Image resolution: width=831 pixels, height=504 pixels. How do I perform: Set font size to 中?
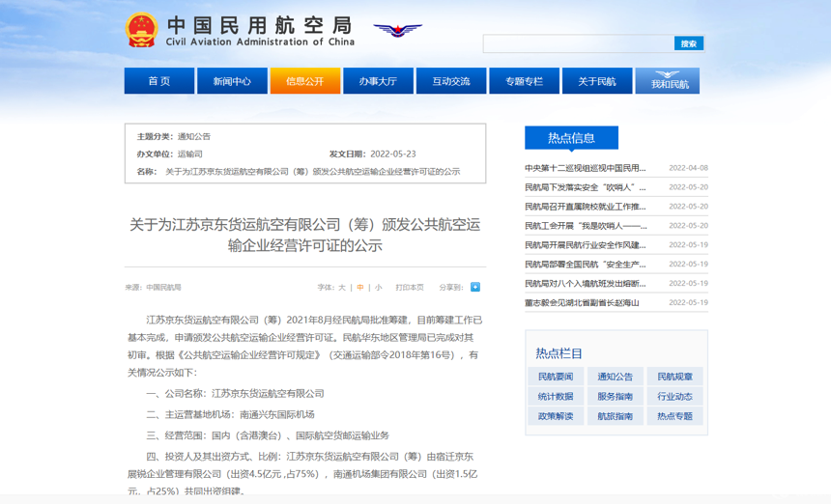pos(360,288)
